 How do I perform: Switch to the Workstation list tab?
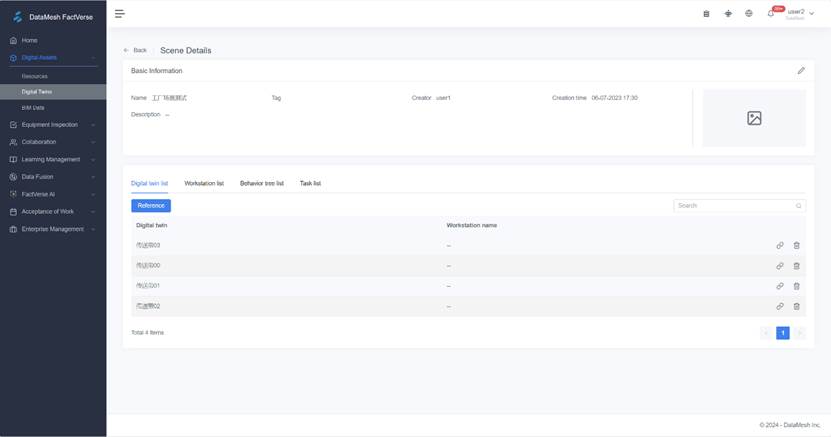click(x=204, y=184)
